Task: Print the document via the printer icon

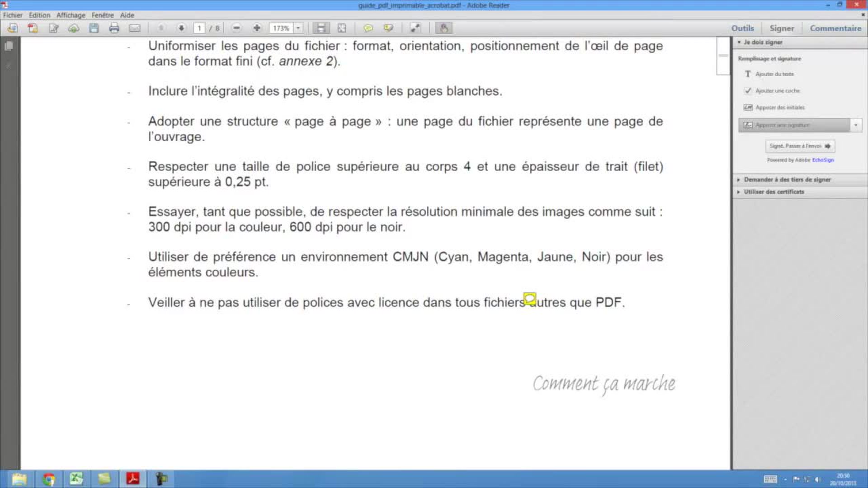Action: click(x=114, y=28)
